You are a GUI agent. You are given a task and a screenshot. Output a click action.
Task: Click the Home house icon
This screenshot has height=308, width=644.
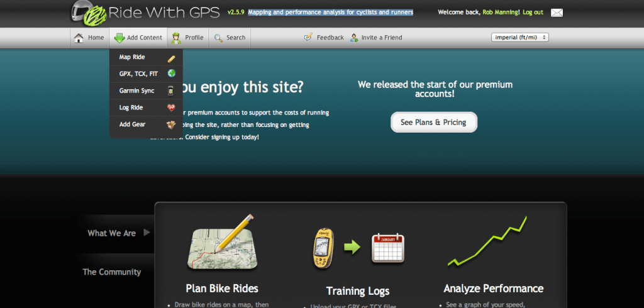click(79, 38)
